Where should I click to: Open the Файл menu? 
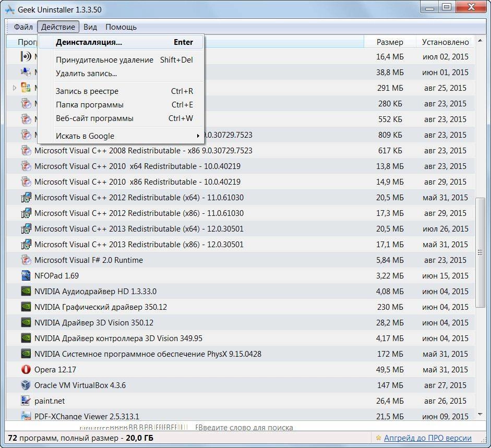[23, 27]
